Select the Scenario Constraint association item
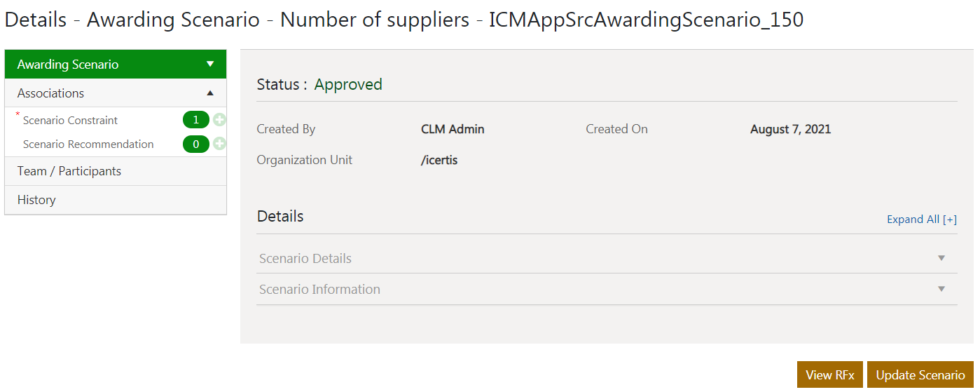Image resolution: width=980 pixels, height=392 pixels. (70, 121)
